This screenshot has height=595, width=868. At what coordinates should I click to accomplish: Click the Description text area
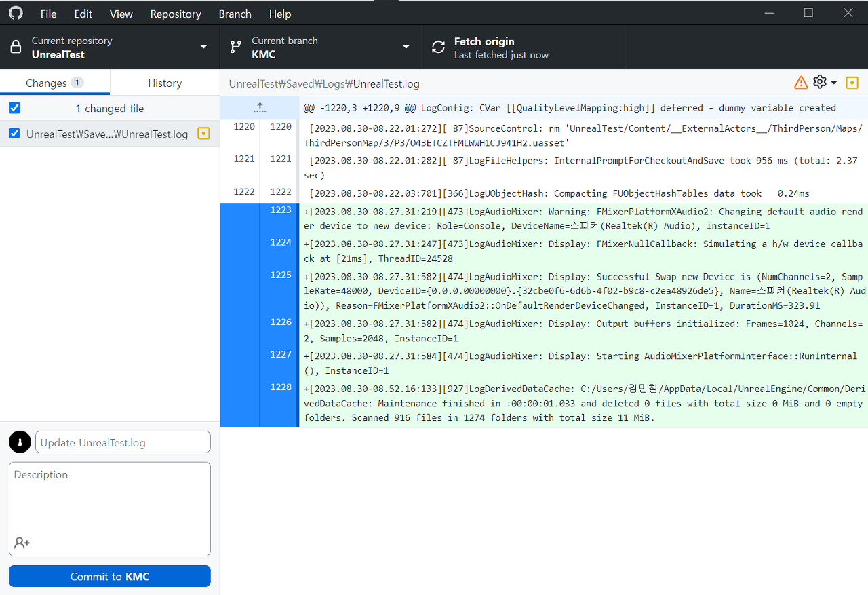(x=110, y=509)
